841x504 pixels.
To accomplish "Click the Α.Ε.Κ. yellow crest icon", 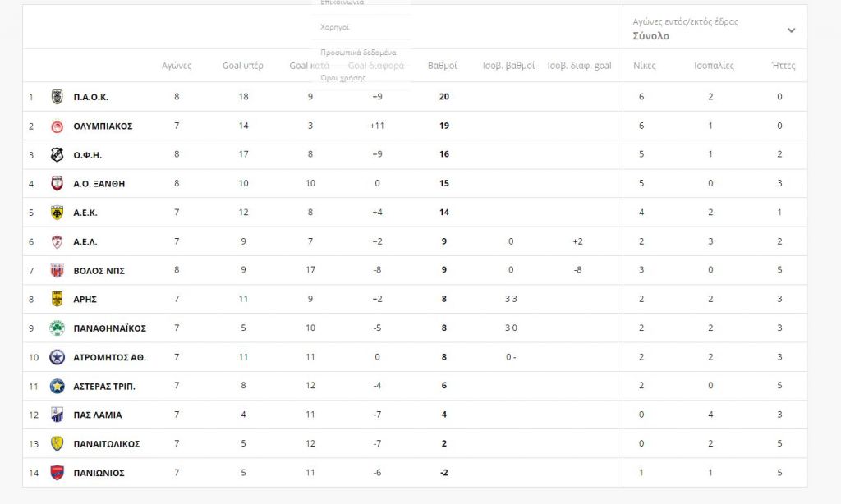I will (x=57, y=213).
